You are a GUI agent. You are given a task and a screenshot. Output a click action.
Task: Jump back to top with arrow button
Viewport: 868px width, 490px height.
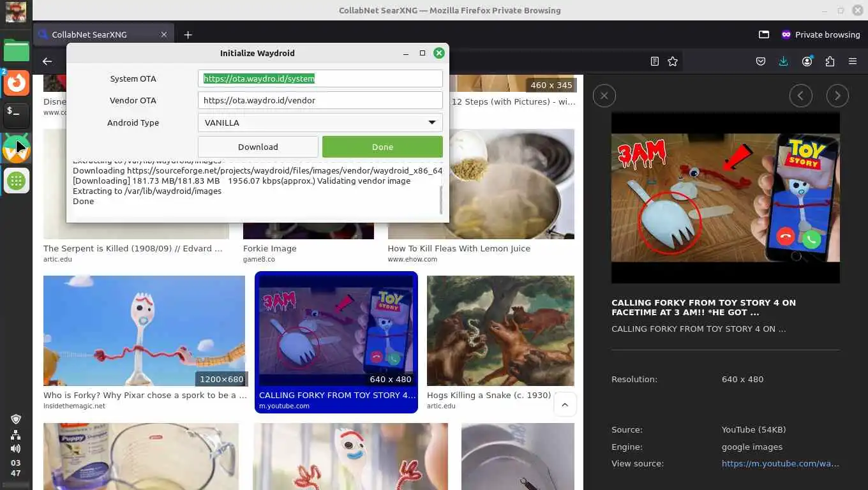click(565, 405)
